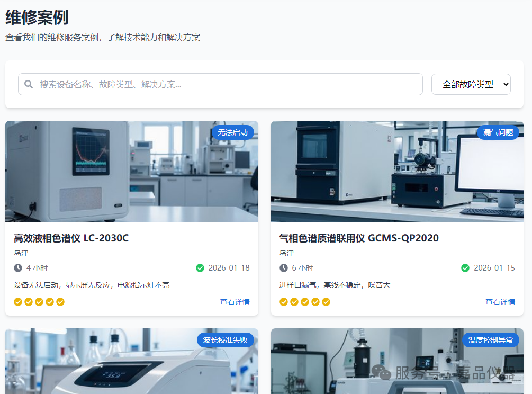Open the 波长校准失败 case photo

tap(132, 361)
